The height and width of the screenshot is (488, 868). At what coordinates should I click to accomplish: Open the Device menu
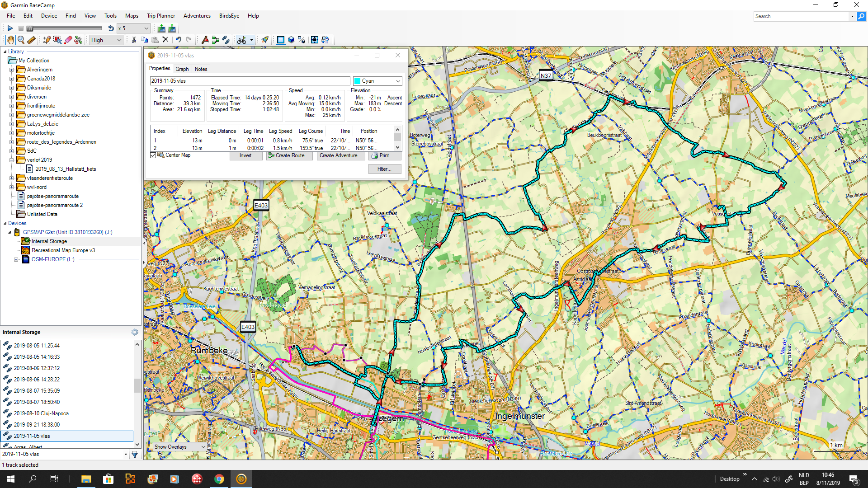click(x=49, y=16)
